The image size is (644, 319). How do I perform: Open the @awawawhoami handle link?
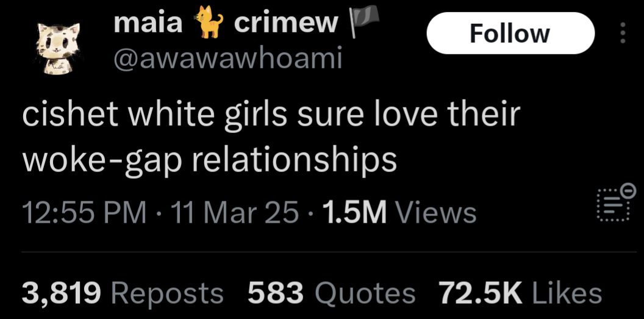click(x=227, y=59)
